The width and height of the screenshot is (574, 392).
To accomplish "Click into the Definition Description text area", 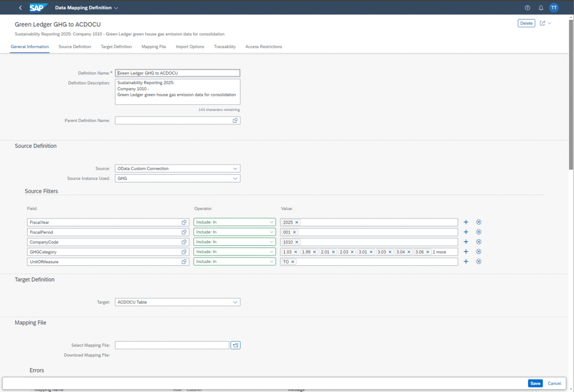I will 178,92.
